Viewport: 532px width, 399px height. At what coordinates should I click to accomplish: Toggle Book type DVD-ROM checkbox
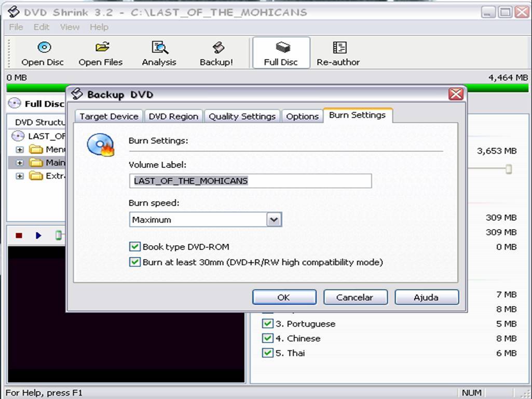(135, 247)
